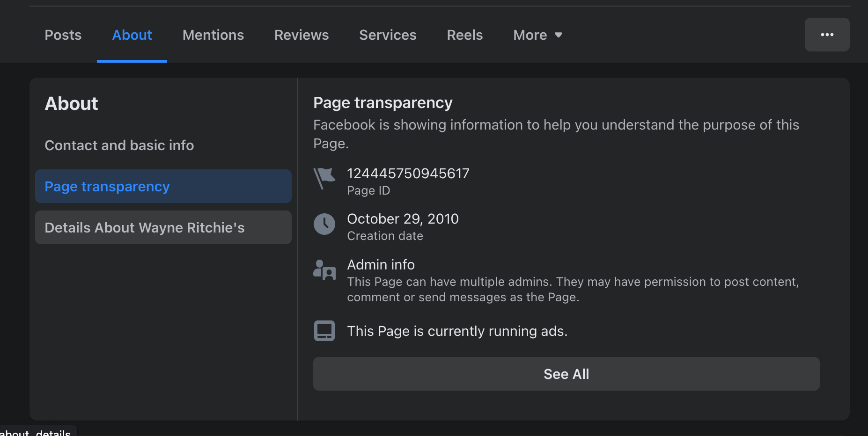
Task: Click the ads monitor icon
Action: (324, 331)
